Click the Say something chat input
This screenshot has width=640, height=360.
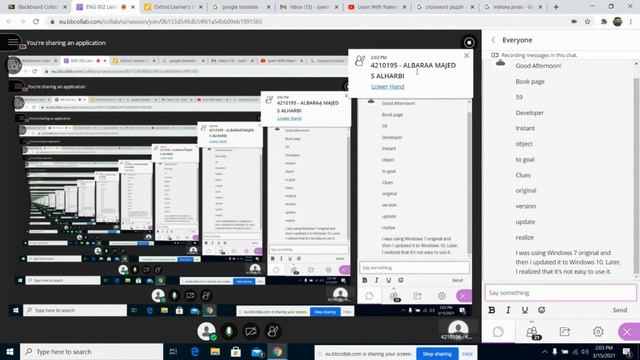click(560, 293)
